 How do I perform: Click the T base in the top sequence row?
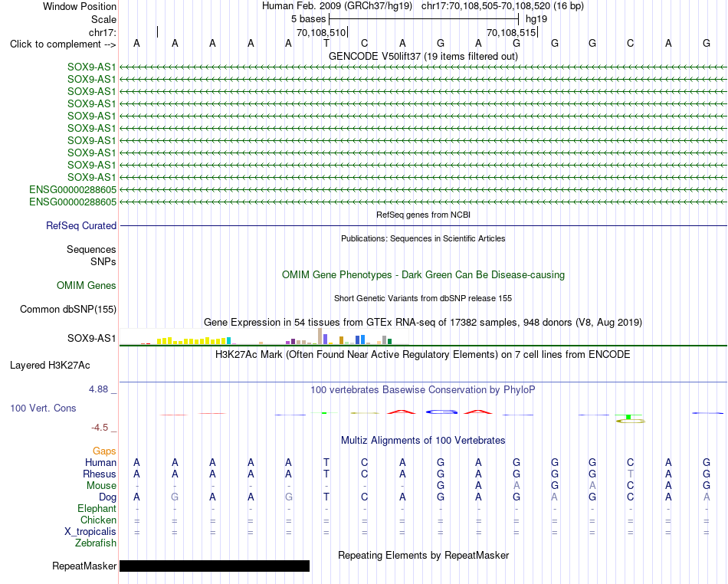(326, 43)
